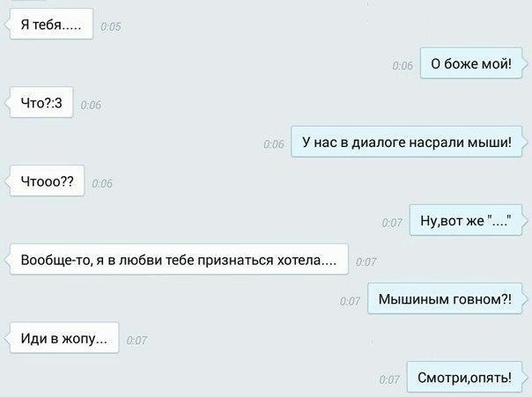
Task: Select the "Я тебя....." message bubble
Action: [x=51, y=24]
